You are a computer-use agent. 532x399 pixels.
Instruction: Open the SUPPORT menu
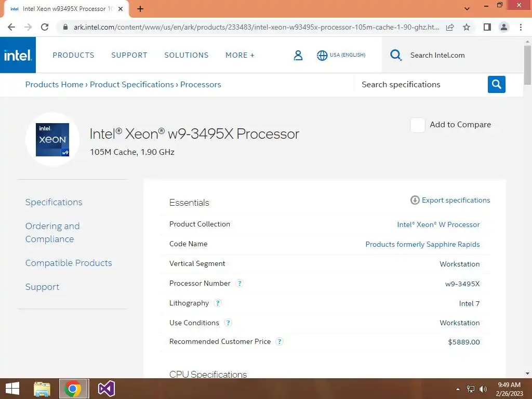[x=129, y=55]
